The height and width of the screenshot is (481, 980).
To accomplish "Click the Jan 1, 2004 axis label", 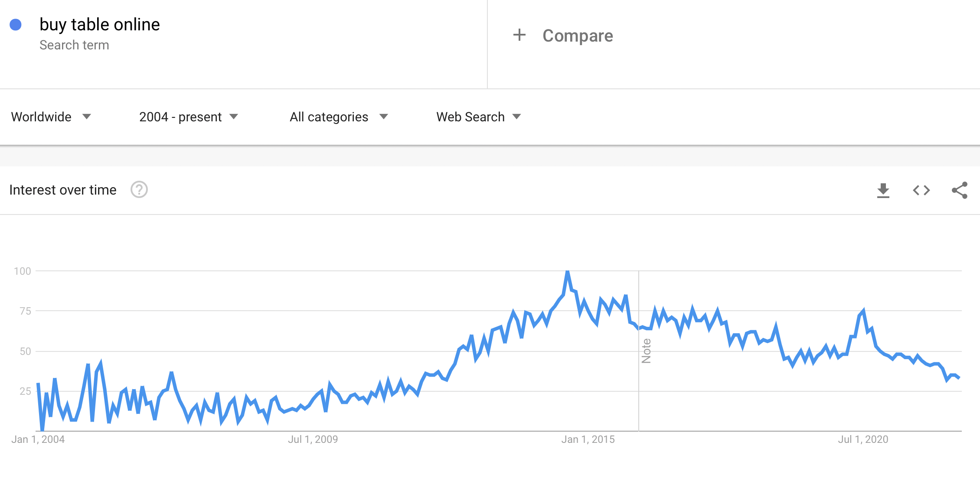I will pos(38,439).
